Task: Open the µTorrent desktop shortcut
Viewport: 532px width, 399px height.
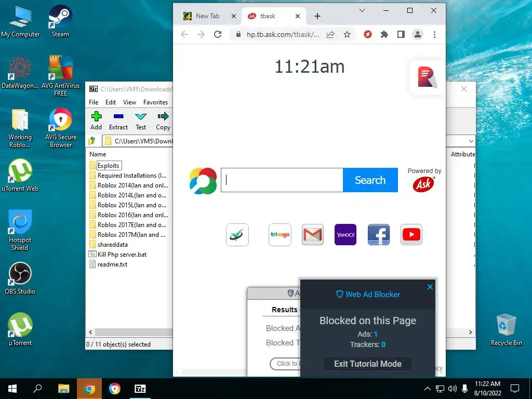Action: click(20, 329)
